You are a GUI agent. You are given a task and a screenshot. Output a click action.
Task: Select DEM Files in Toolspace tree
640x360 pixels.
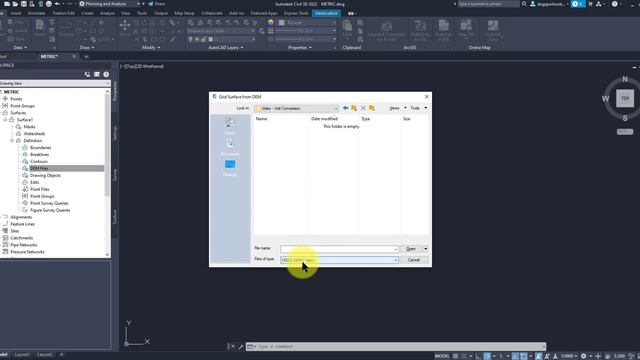click(x=39, y=168)
